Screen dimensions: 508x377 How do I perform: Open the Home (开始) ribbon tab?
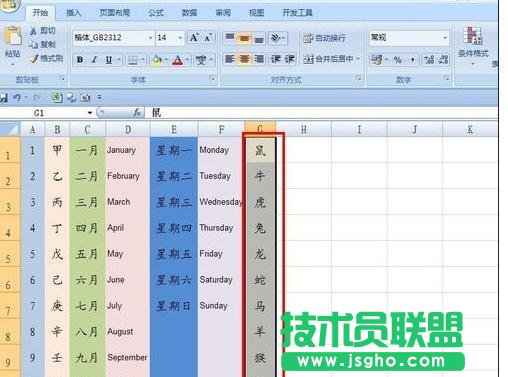[40, 13]
